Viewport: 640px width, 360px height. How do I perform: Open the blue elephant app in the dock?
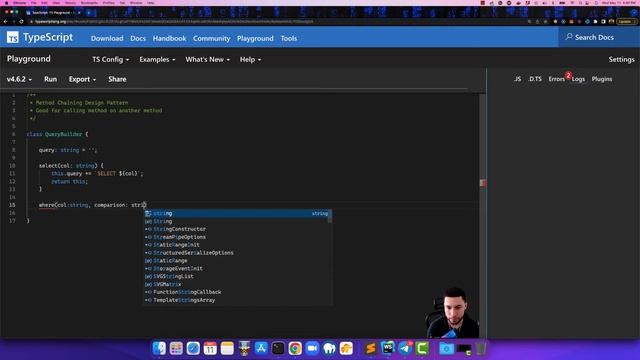(329, 348)
